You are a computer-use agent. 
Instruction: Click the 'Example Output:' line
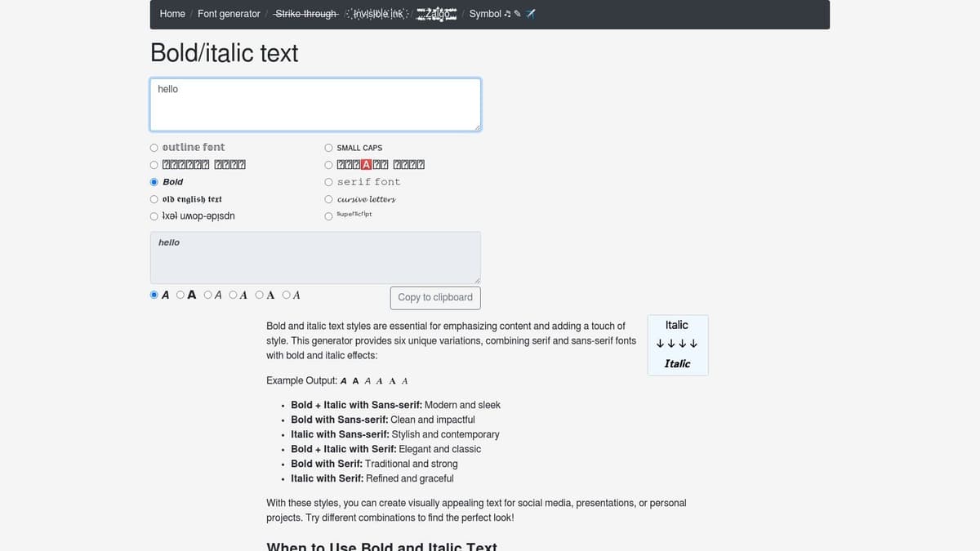click(x=337, y=380)
